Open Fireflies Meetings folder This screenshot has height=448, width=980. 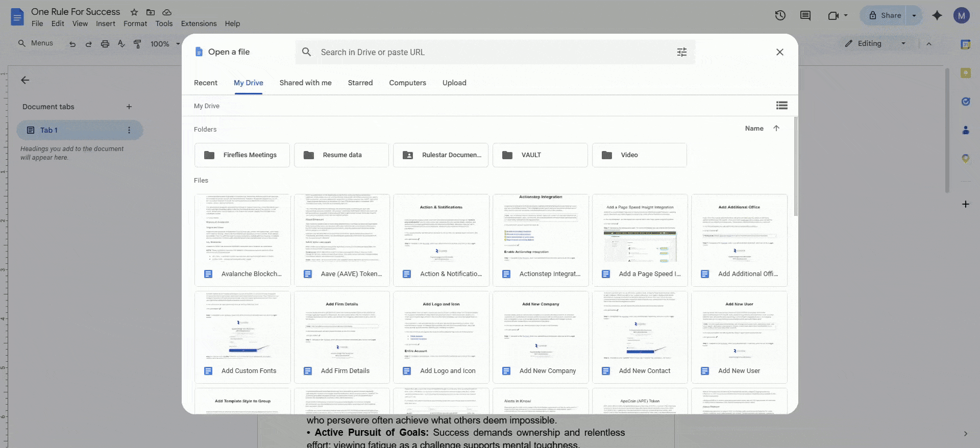(242, 155)
